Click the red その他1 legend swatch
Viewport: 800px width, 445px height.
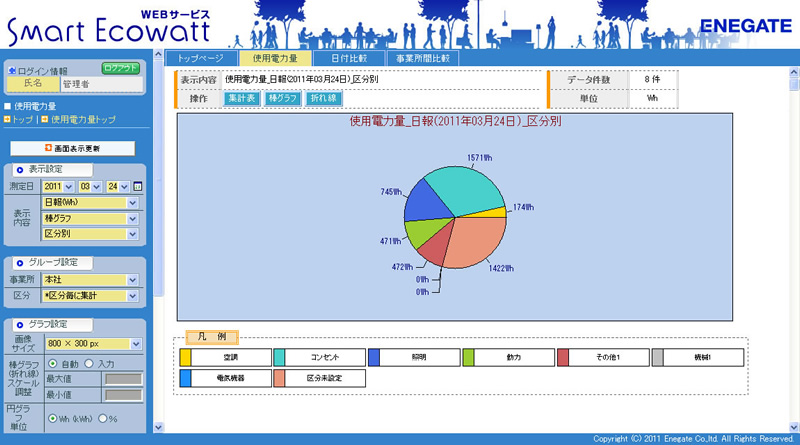[563, 357]
